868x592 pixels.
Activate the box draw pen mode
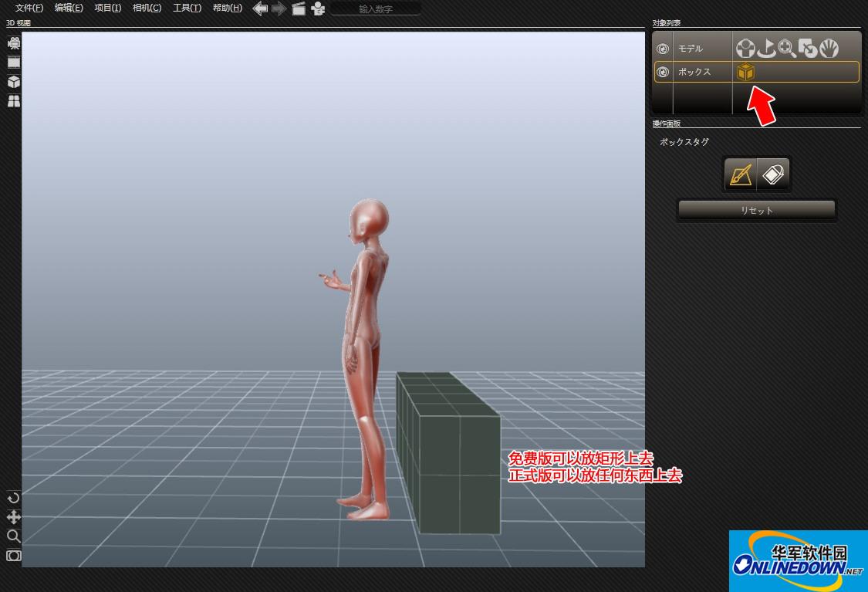(740, 174)
